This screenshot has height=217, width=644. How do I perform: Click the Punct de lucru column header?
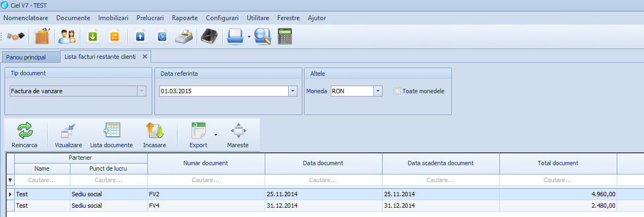point(109,168)
